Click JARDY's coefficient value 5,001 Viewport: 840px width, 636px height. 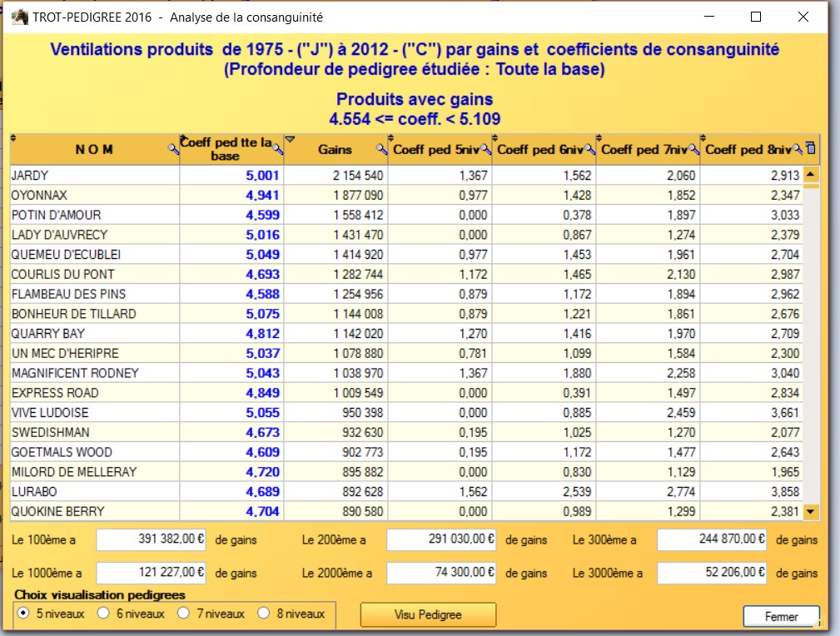(262, 175)
